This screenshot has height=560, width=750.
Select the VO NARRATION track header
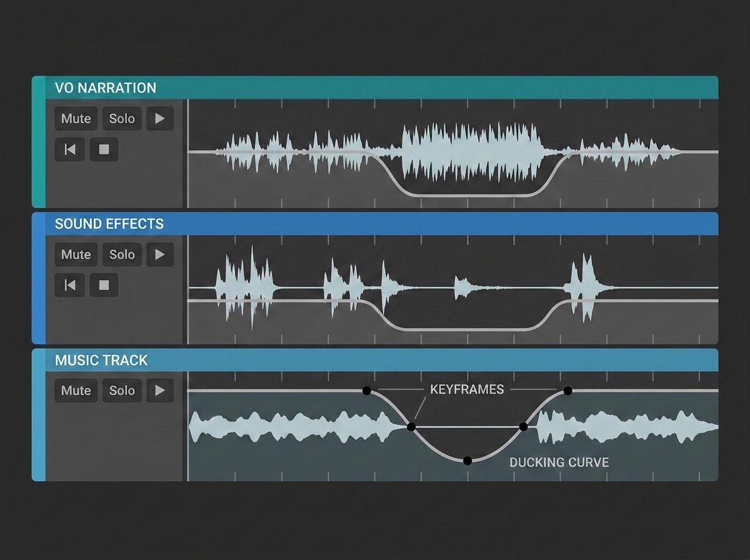[375, 87]
